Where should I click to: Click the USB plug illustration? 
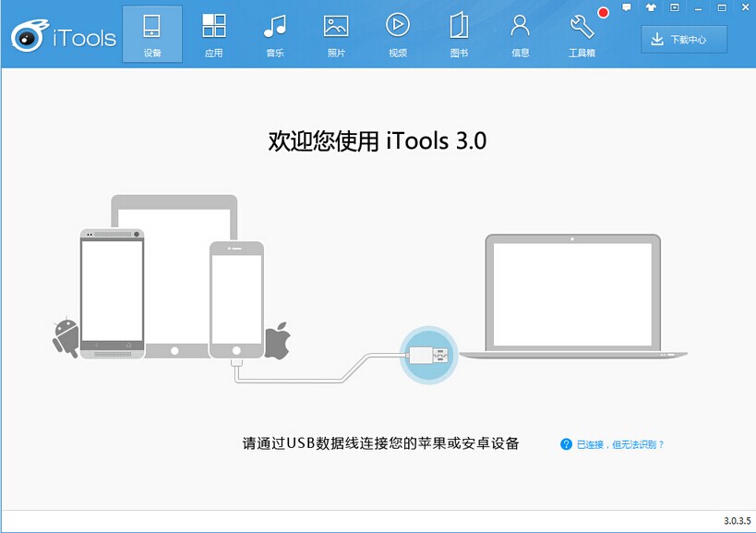(x=429, y=354)
